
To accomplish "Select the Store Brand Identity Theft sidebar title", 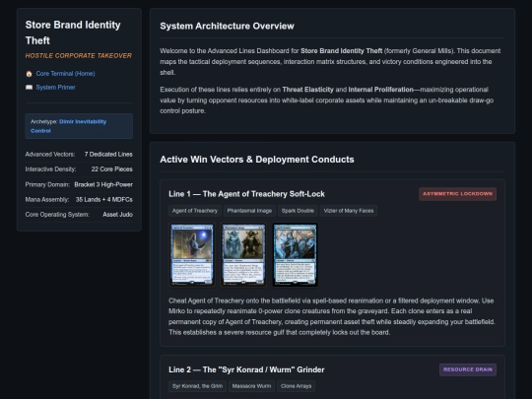I will tap(73, 33).
